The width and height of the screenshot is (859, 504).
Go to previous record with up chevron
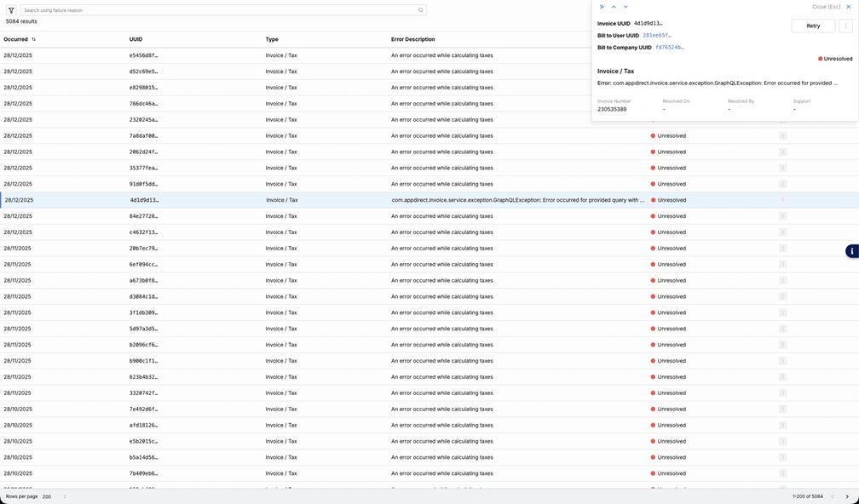(x=614, y=7)
